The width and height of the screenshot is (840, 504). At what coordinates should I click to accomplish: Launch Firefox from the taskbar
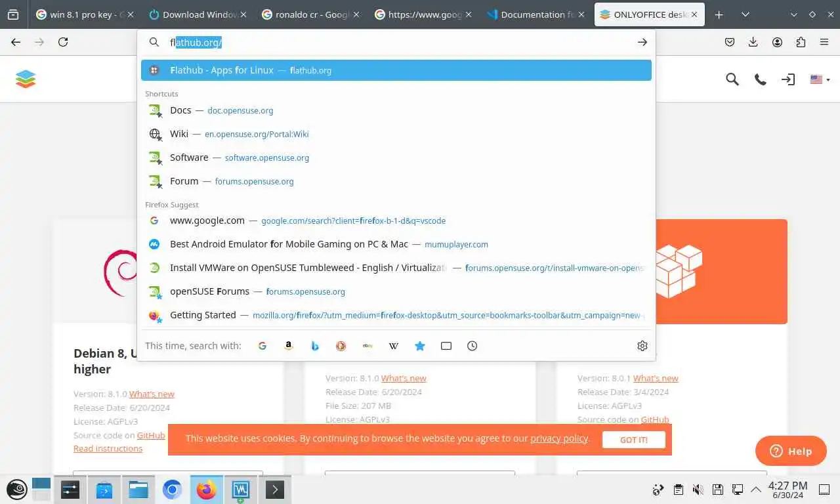(206, 490)
